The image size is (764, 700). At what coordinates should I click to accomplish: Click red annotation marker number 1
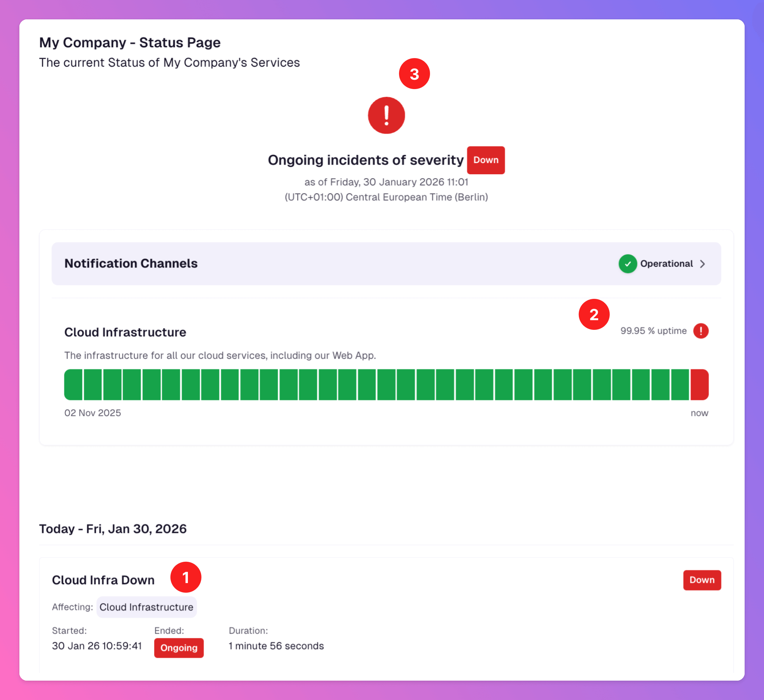[186, 577]
